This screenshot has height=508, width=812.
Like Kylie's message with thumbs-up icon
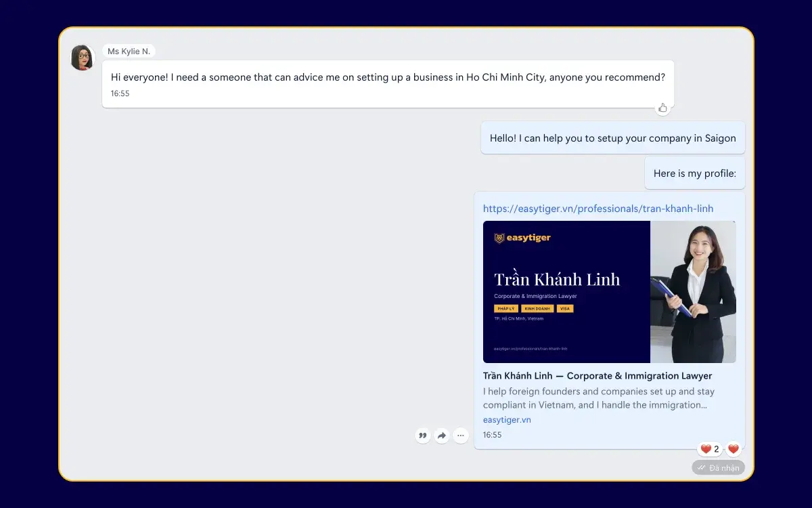(662, 108)
